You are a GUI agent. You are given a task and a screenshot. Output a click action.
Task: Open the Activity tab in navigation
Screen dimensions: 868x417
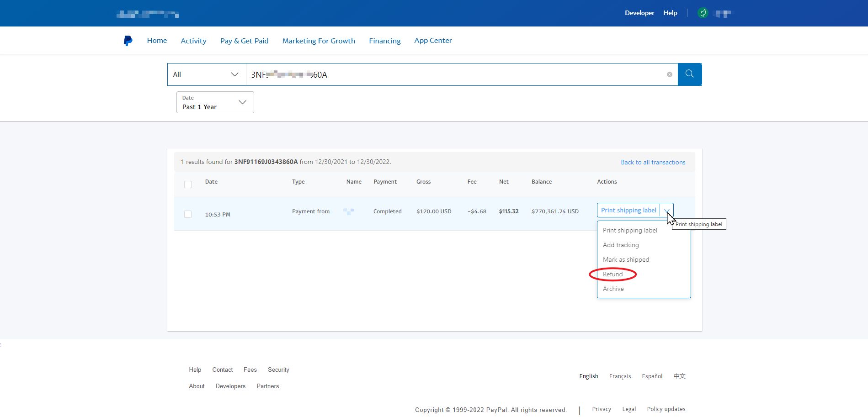(x=193, y=41)
